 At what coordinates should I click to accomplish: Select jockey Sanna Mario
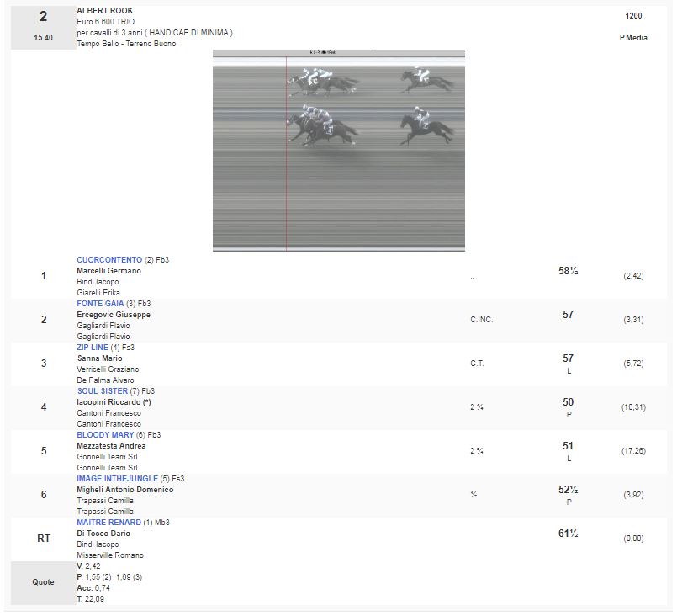coord(99,358)
